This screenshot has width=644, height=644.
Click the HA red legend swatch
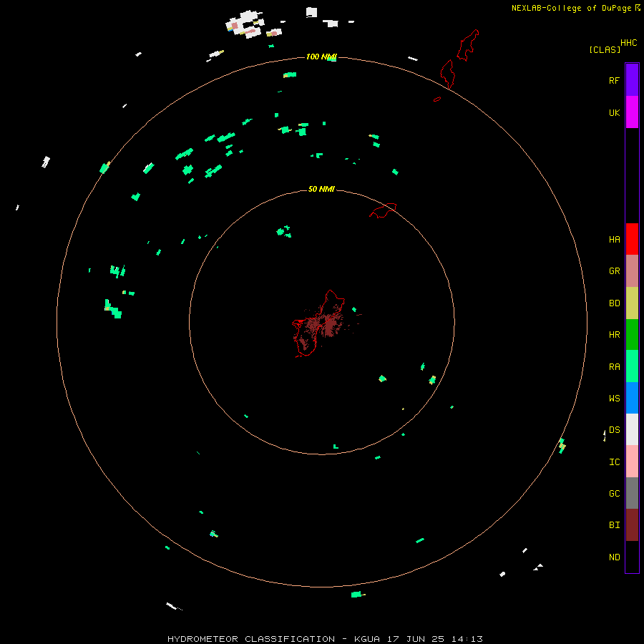632,239
